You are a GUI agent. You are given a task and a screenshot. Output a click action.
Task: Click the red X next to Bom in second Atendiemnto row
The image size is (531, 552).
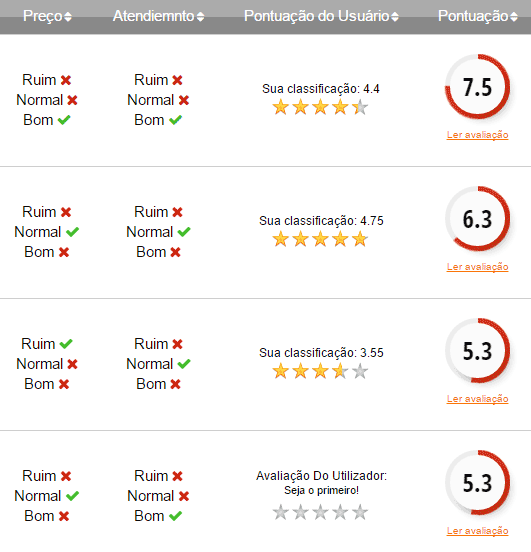point(175,252)
